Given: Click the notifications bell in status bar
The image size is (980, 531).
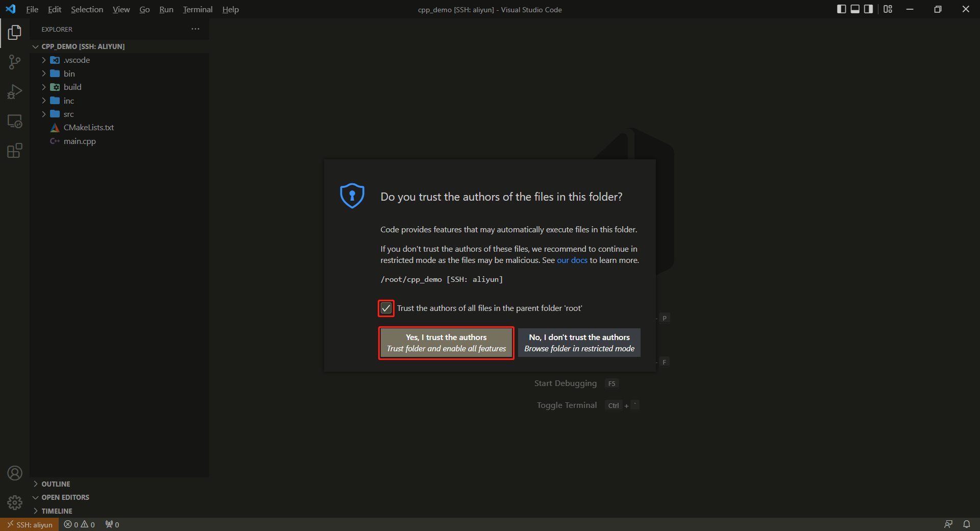Looking at the screenshot, I should (966, 524).
